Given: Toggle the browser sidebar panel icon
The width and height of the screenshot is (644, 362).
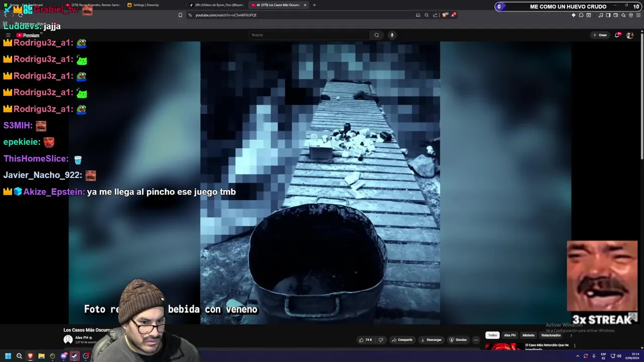Looking at the screenshot, I should tap(608, 15).
